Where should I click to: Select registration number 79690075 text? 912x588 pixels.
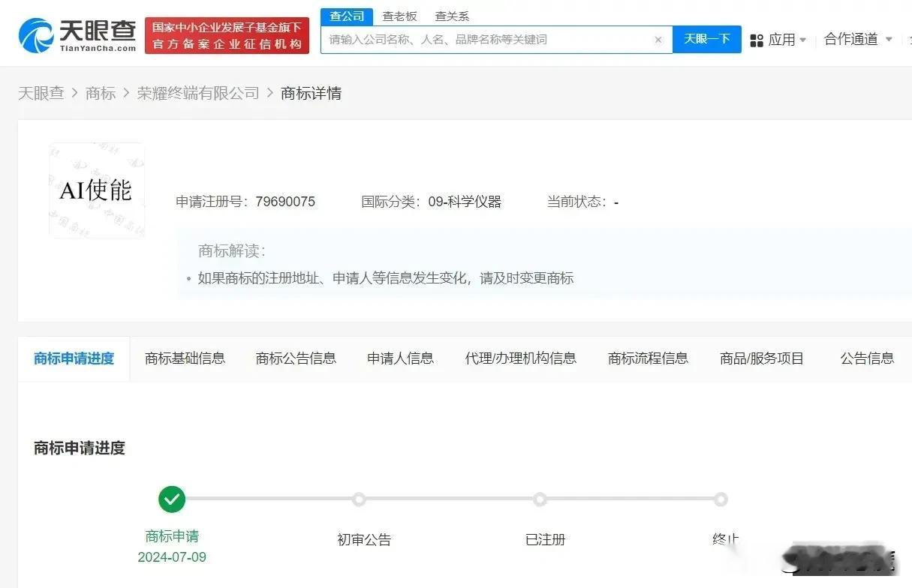(x=285, y=202)
